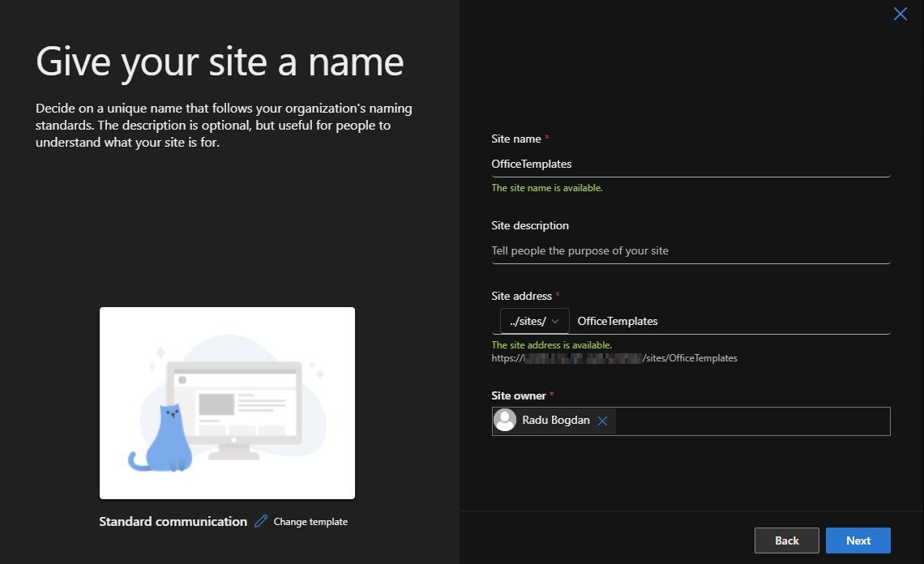Click the pencil icon beside Change template
The image size is (924, 564).
coord(261,521)
